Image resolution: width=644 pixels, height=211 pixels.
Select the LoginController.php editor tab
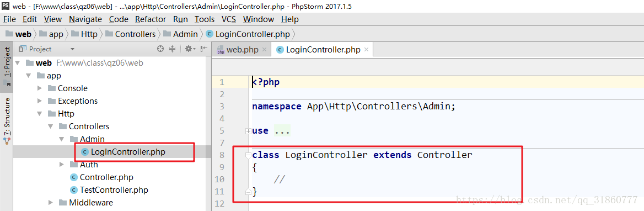[323, 50]
